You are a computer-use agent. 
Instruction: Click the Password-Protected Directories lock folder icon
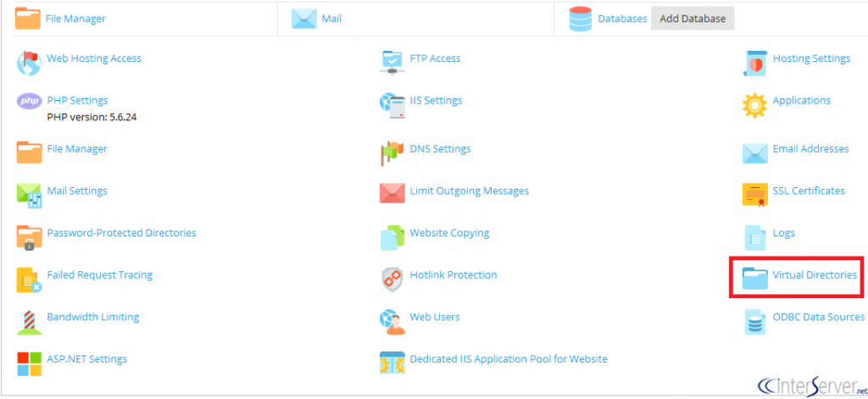tap(30, 237)
